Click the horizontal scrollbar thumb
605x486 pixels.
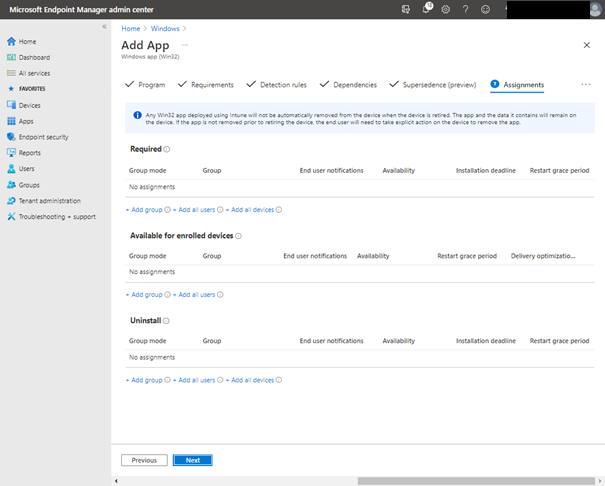[476, 481]
